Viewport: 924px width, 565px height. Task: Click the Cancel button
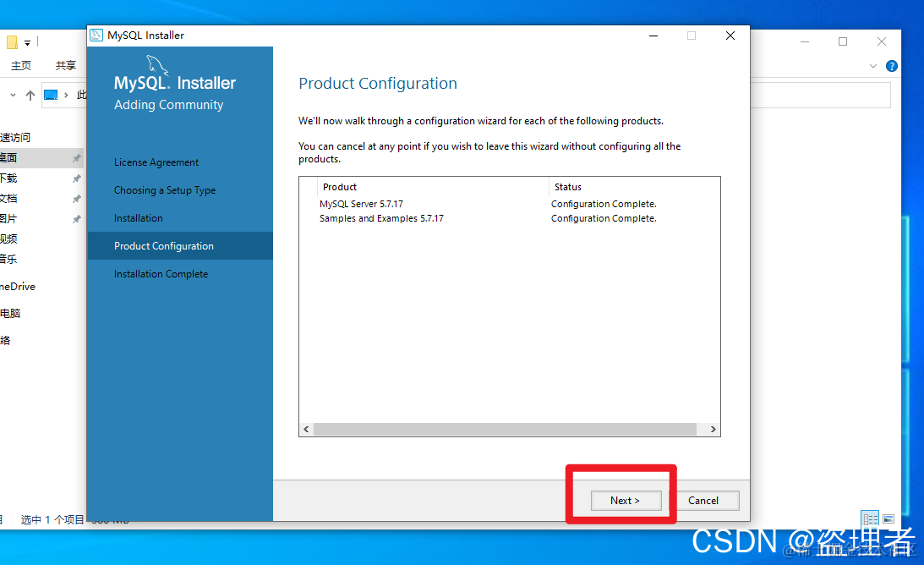click(x=703, y=501)
